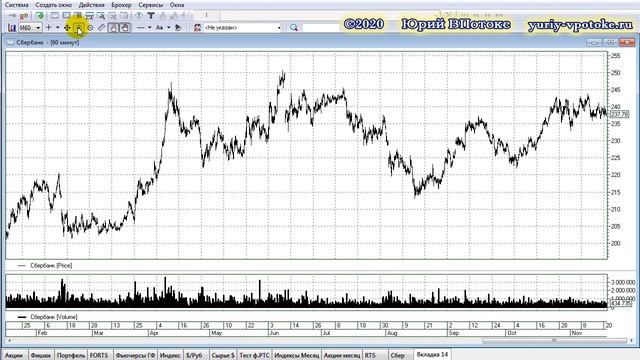This screenshot has height=360, width=640.
Task: Toggle the second hand grab button
Action: click(125, 28)
